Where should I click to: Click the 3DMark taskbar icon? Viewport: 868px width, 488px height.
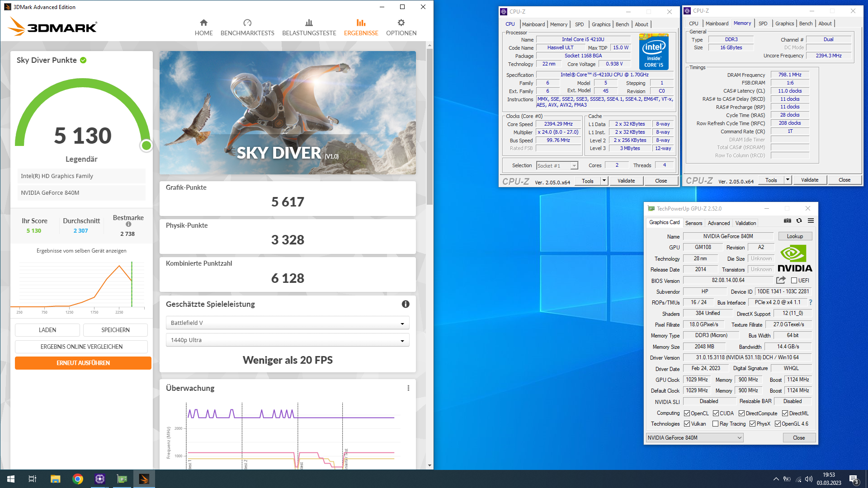144,479
